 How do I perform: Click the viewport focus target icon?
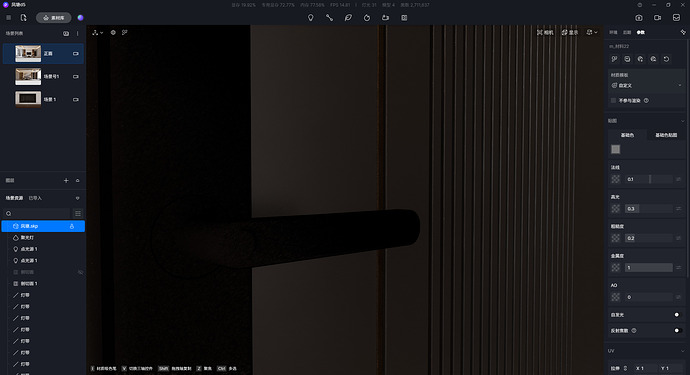tap(113, 33)
